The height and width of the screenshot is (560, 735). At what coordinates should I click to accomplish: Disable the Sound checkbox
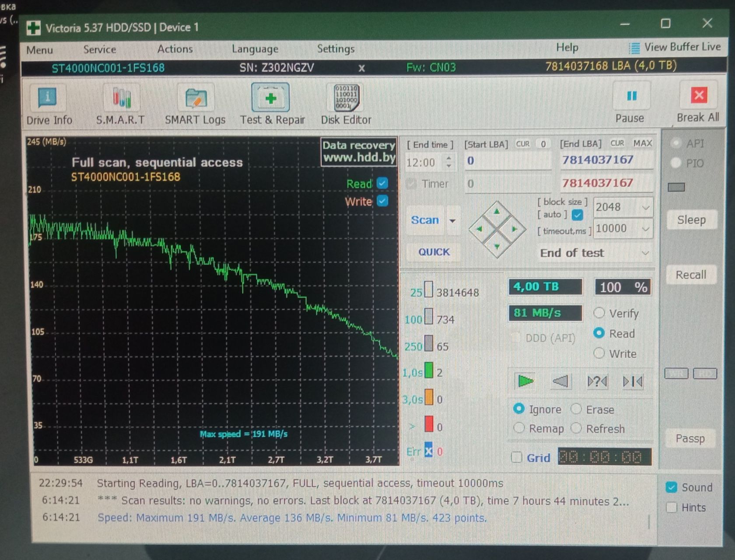point(671,487)
